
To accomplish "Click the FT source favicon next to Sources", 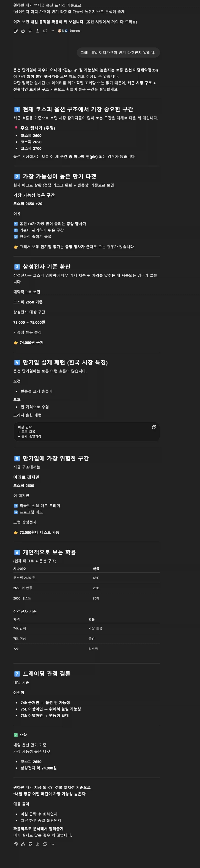I will point(60,31).
